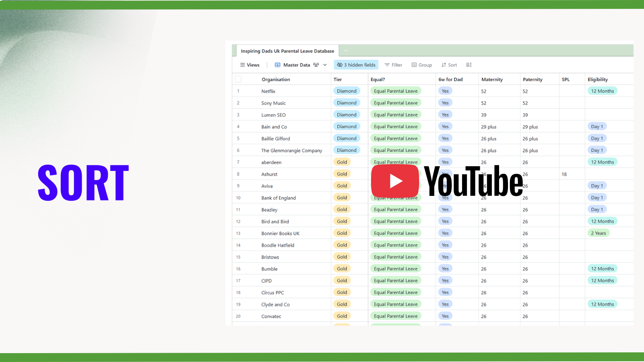The image size is (644, 362).
Task: Show the 3 hidden fields
Action: pos(356,65)
